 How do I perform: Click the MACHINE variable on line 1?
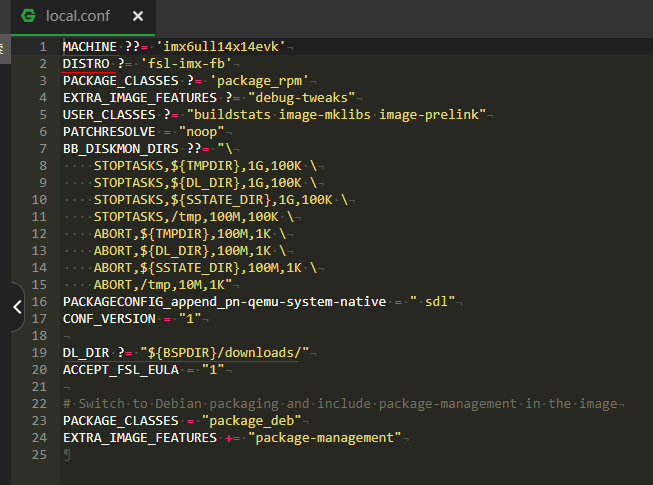(x=90, y=47)
